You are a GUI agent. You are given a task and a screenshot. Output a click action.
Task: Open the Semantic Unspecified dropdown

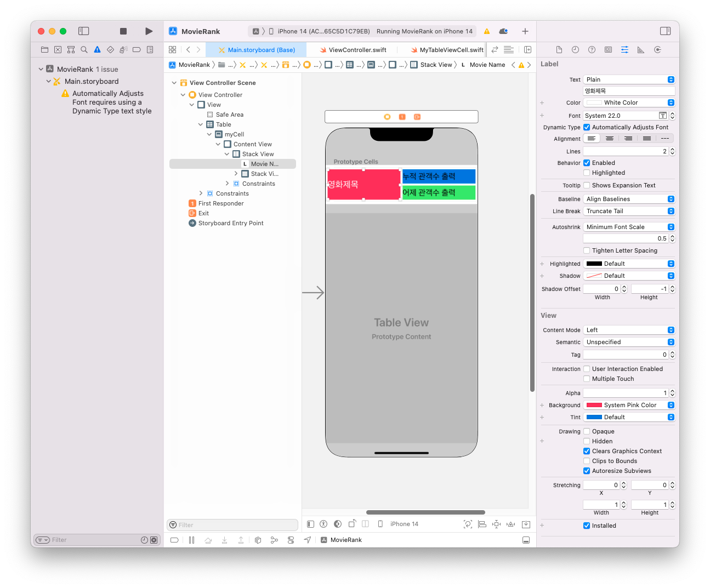[629, 342]
